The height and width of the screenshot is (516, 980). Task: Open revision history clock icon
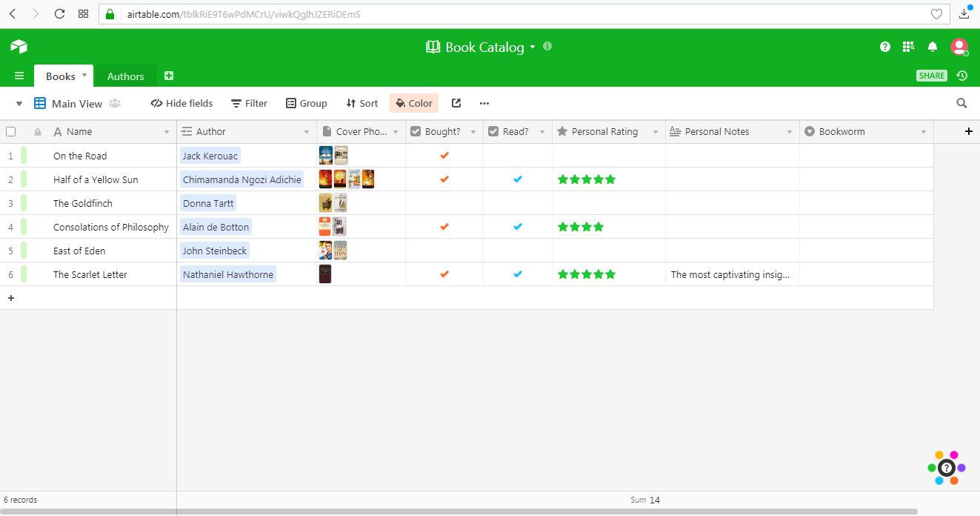[x=961, y=76]
